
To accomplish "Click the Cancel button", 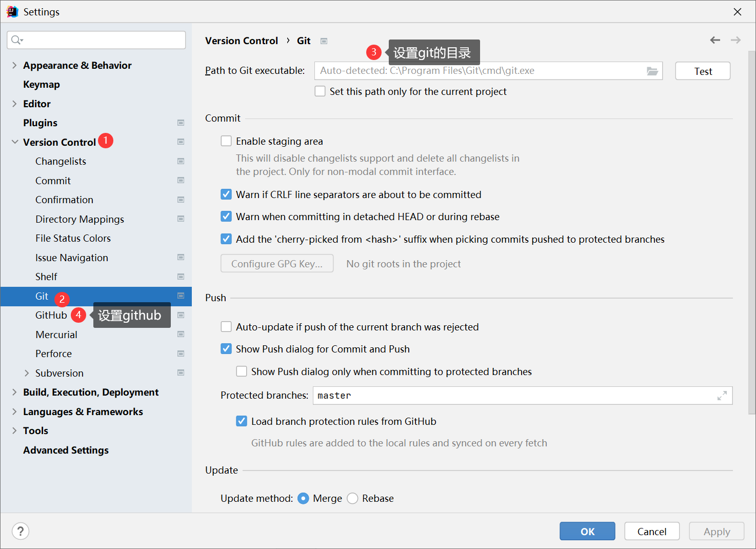I will click(x=652, y=532).
